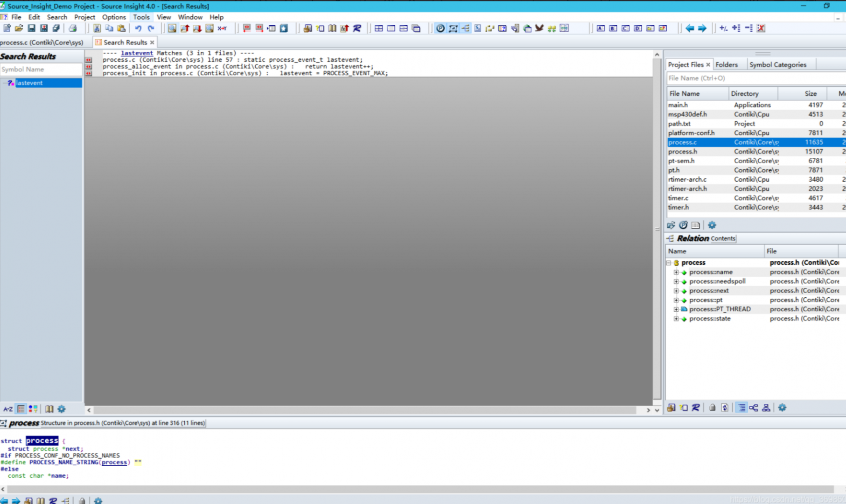
Task: Click the Search Backward red up-arrow icon
Action: (185, 28)
